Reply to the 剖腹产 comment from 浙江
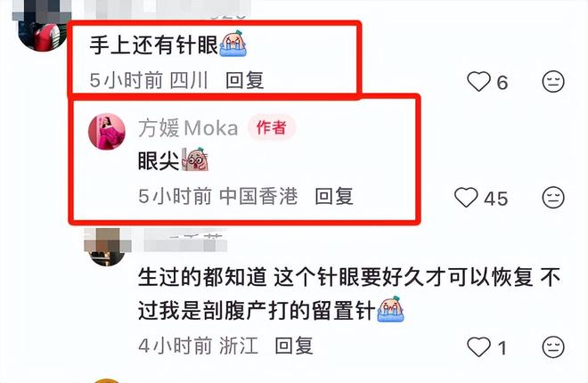Image resolution: width=588 pixels, height=383 pixels. point(294,346)
